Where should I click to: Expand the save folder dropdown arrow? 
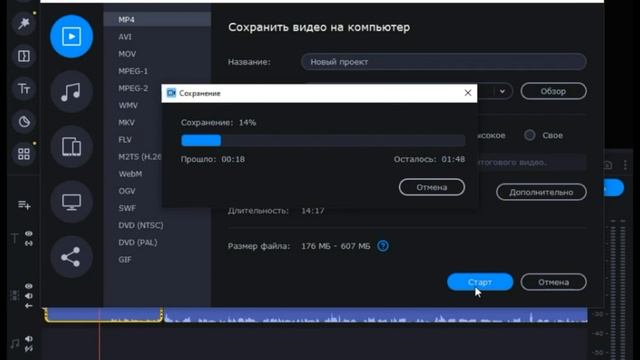point(502,91)
